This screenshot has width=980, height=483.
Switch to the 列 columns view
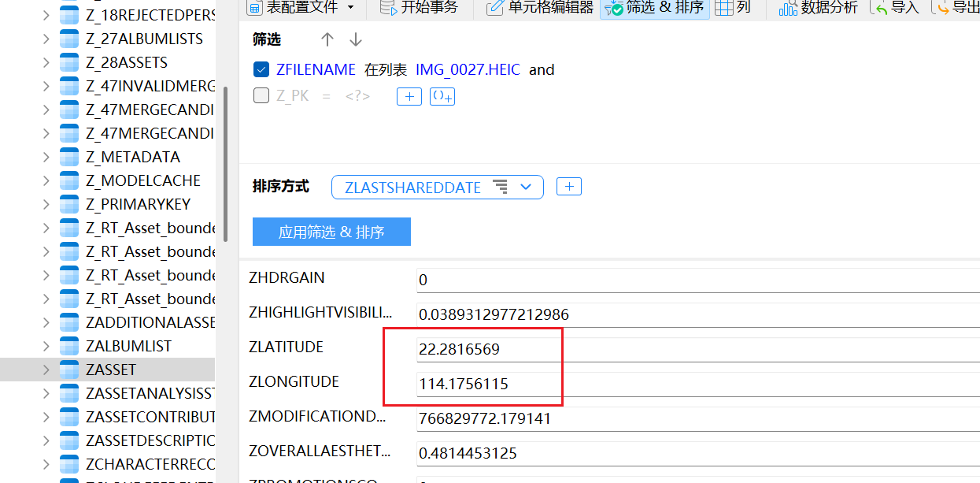click(x=733, y=8)
